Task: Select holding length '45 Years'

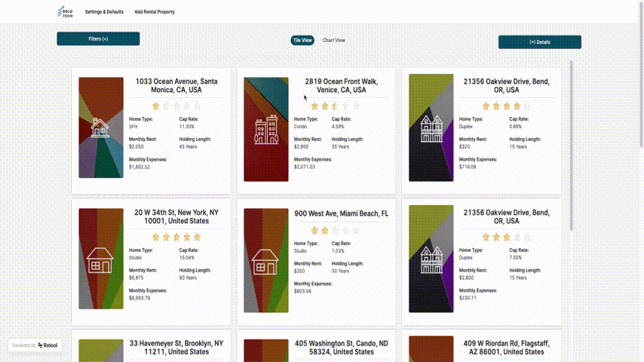Action: (x=188, y=147)
